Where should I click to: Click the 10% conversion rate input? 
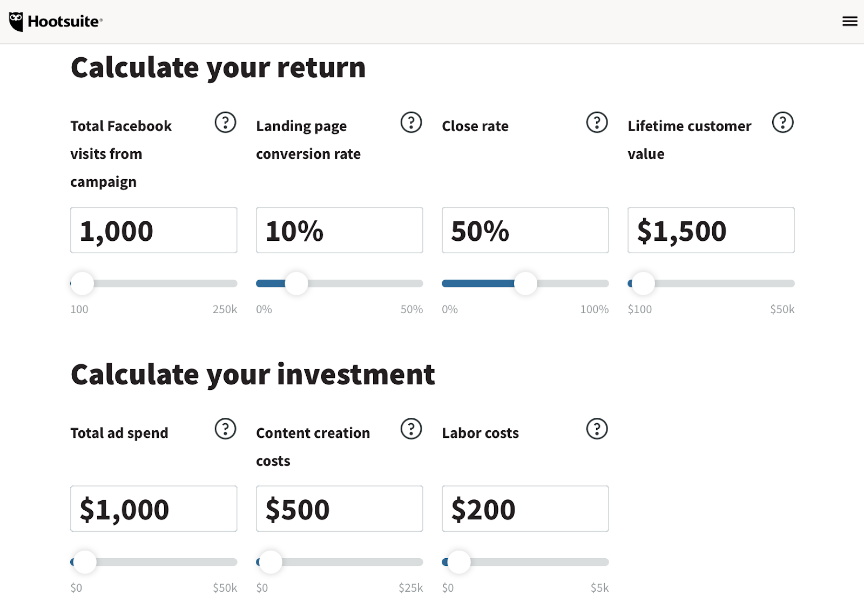(x=339, y=231)
